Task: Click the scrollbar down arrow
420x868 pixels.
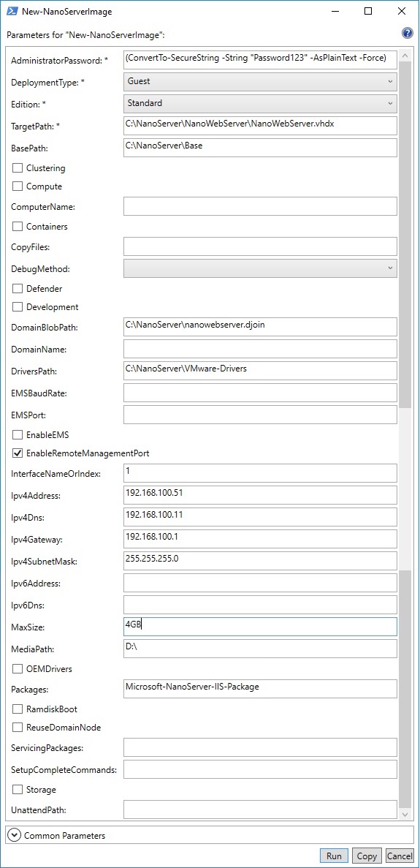Action: click(405, 815)
